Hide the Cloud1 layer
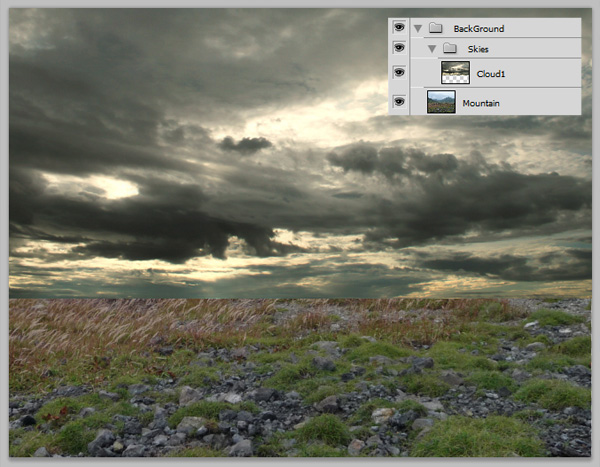The width and height of the screenshot is (600, 467). coord(399,72)
